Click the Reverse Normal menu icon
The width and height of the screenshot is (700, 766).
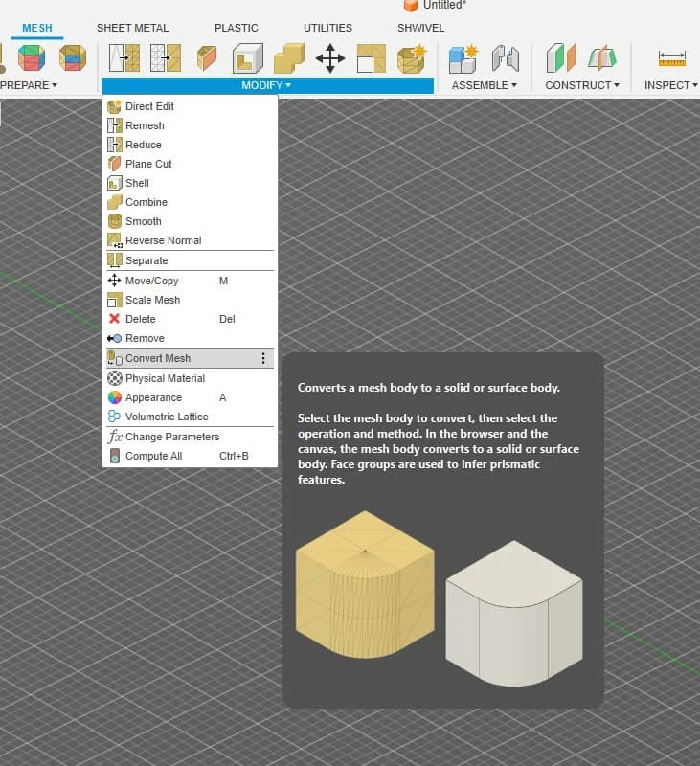pos(115,240)
